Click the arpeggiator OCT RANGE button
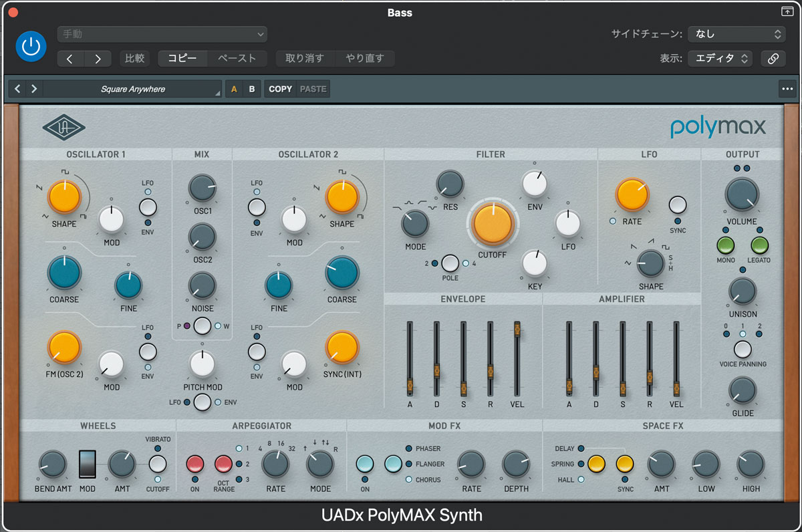Image resolution: width=802 pixels, height=532 pixels. tap(224, 464)
